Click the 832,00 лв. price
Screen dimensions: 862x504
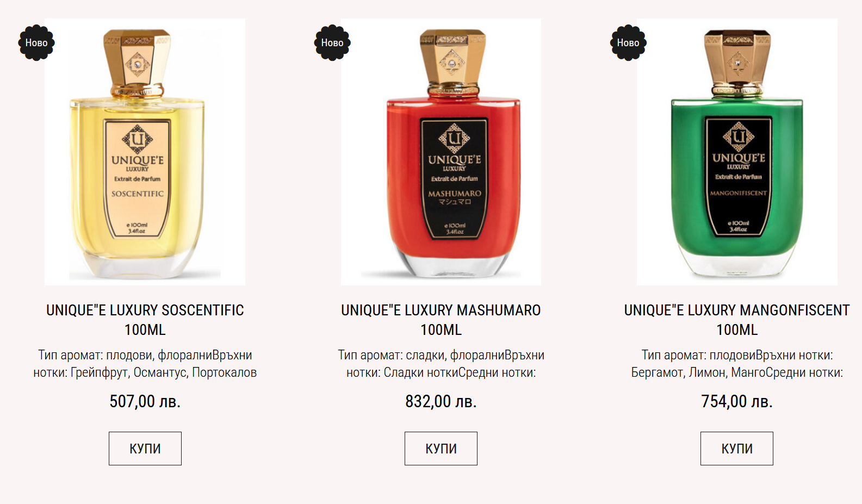click(x=441, y=401)
